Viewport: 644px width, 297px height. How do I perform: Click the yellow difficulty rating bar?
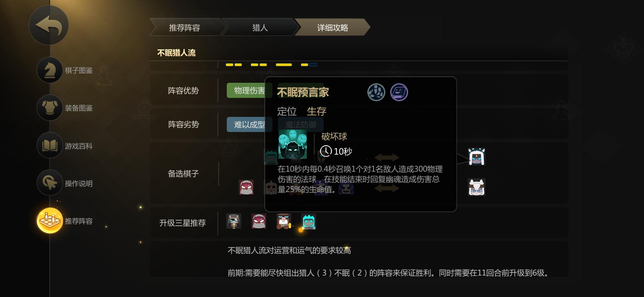click(x=271, y=65)
